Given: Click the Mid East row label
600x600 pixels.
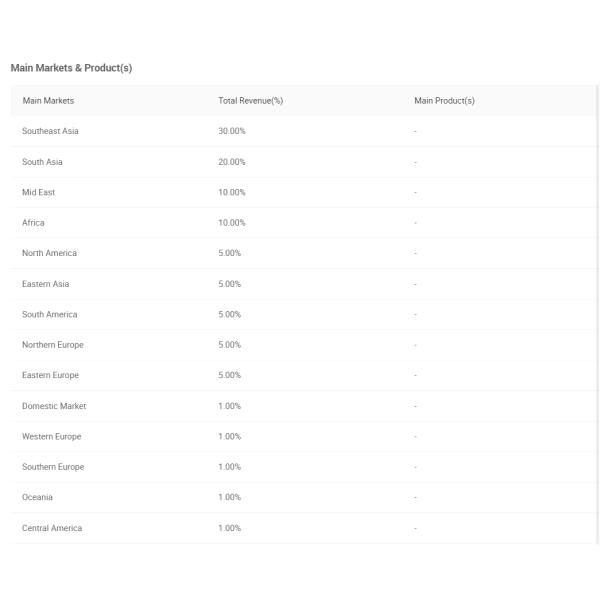Looking at the screenshot, I should (x=38, y=192).
